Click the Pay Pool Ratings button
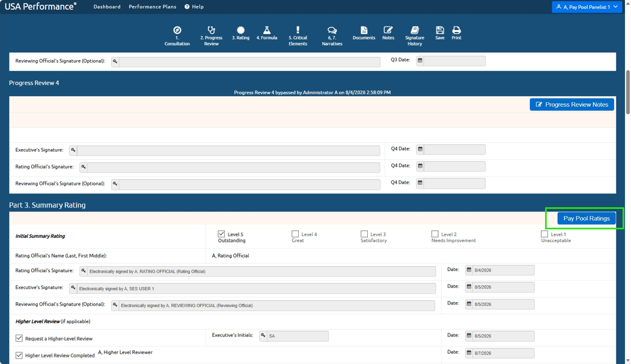 (587, 219)
